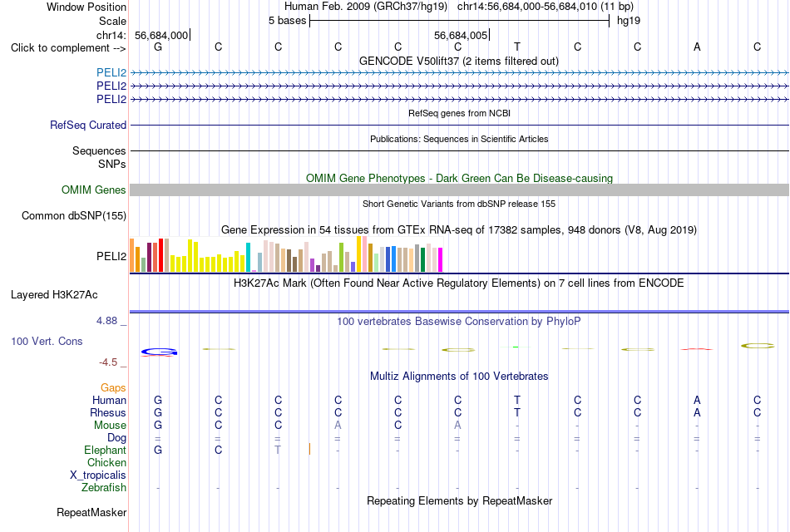Click the RefSeq Curated track label
This screenshot has width=790, height=532.
pyautogui.click(x=88, y=125)
